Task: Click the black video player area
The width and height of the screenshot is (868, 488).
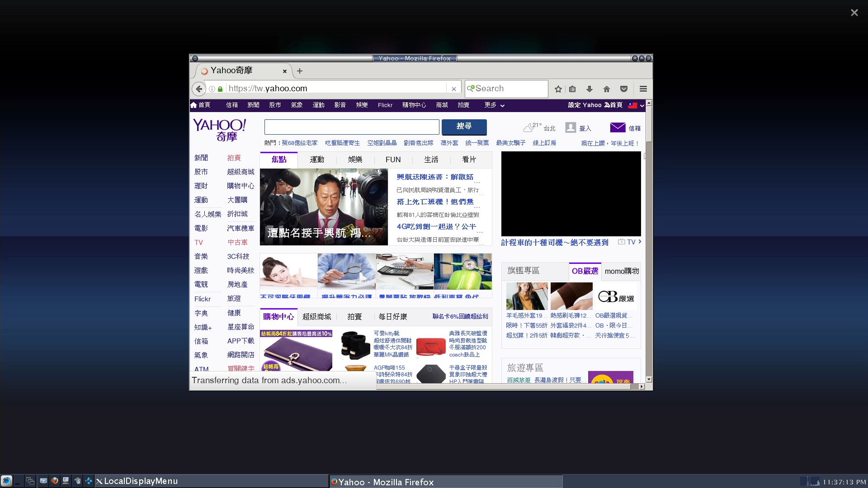Action: 571,194
